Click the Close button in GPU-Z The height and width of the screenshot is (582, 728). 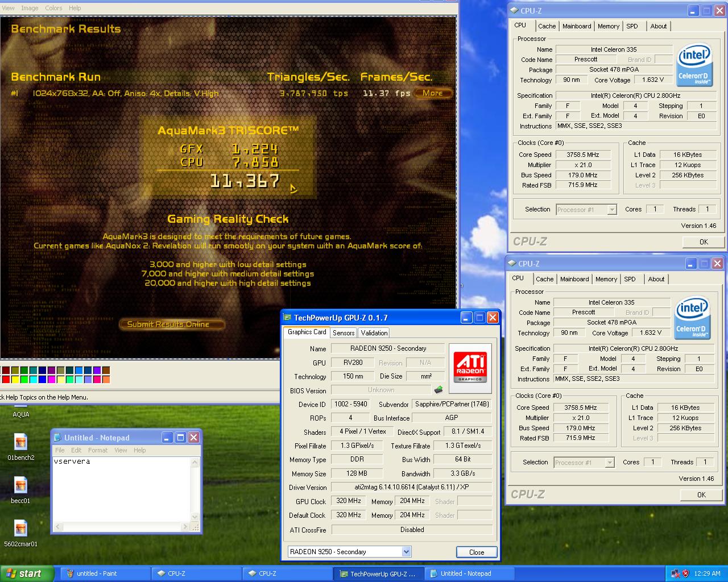(477, 552)
